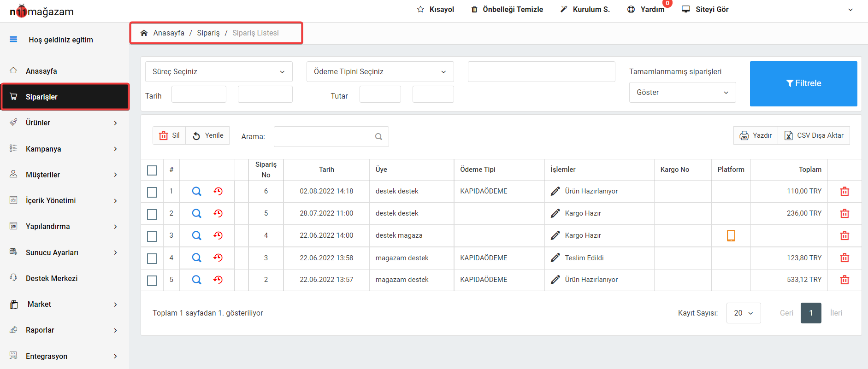Select Siparişler in the sidebar
The height and width of the screenshot is (369, 868).
(65, 97)
